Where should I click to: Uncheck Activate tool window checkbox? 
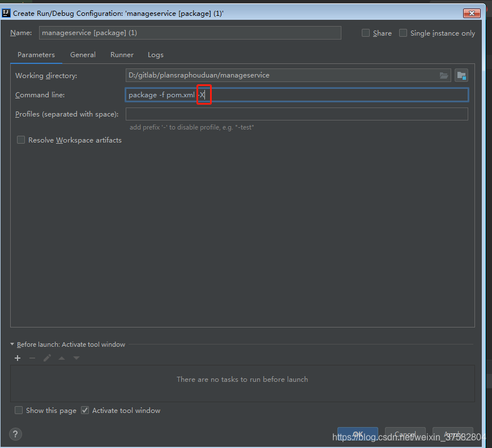pyautogui.click(x=85, y=410)
